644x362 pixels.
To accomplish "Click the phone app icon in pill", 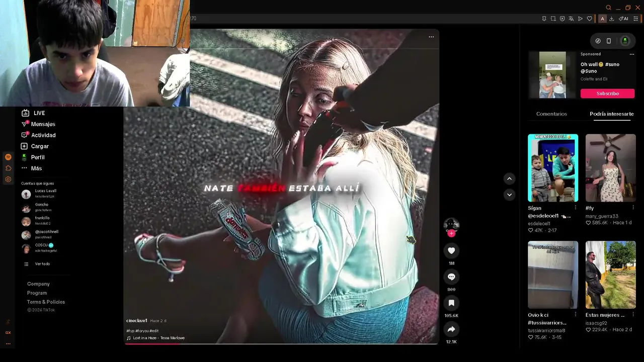I will coord(609,41).
